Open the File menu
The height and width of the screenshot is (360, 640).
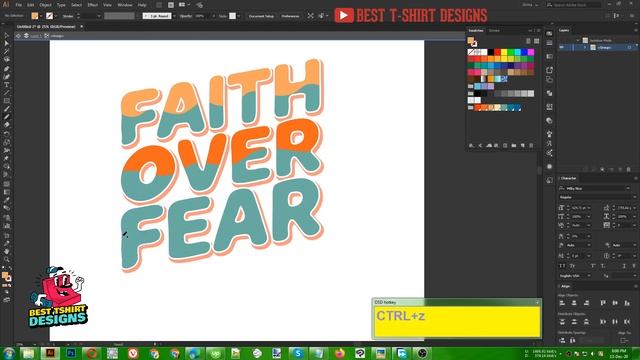(x=19, y=5)
